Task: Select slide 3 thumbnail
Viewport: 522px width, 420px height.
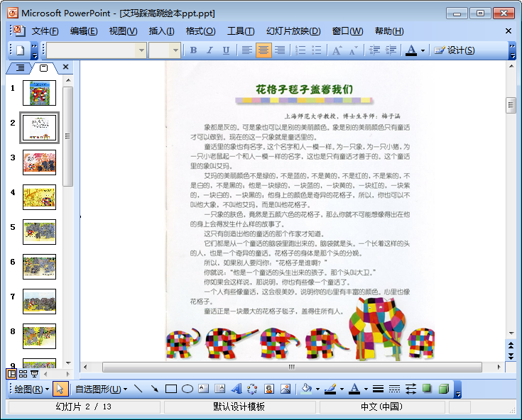Action: tap(39, 162)
